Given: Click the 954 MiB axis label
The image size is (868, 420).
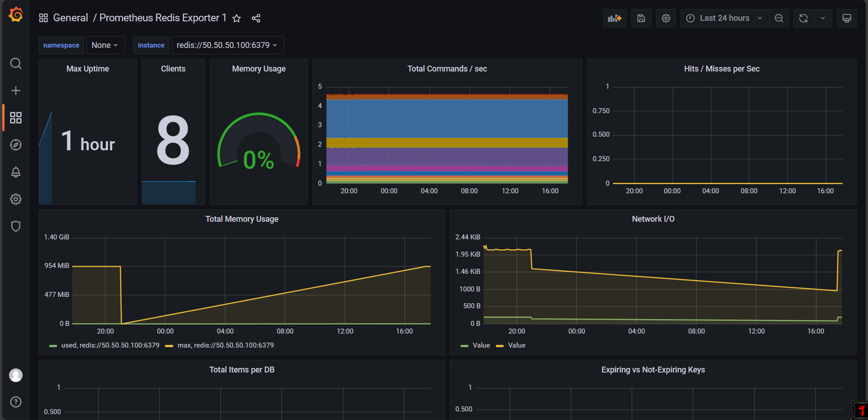Looking at the screenshot, I should coord(57,266).
